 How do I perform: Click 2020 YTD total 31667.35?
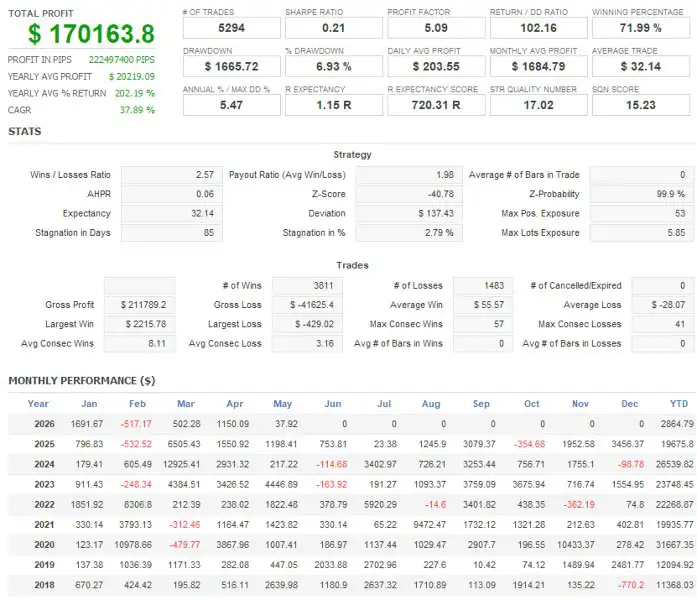pyautogui.click(x=674, y=545)
